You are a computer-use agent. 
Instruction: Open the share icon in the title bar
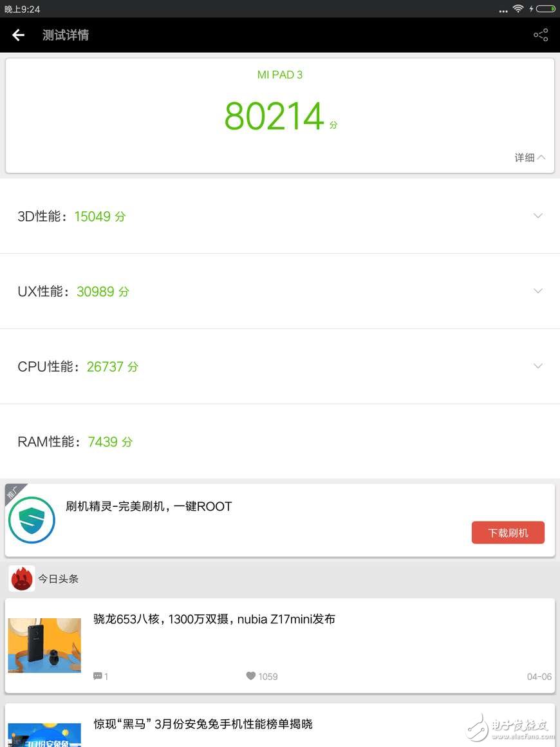[541, 35]
